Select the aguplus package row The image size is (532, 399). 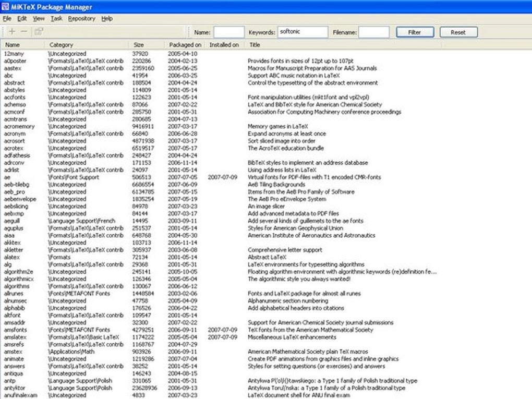tap(221, 228)
